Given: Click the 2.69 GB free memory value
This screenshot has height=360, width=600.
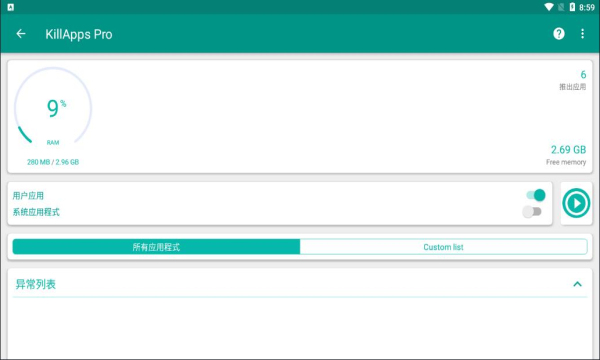Looking at the screenshot, I should 568,150.
